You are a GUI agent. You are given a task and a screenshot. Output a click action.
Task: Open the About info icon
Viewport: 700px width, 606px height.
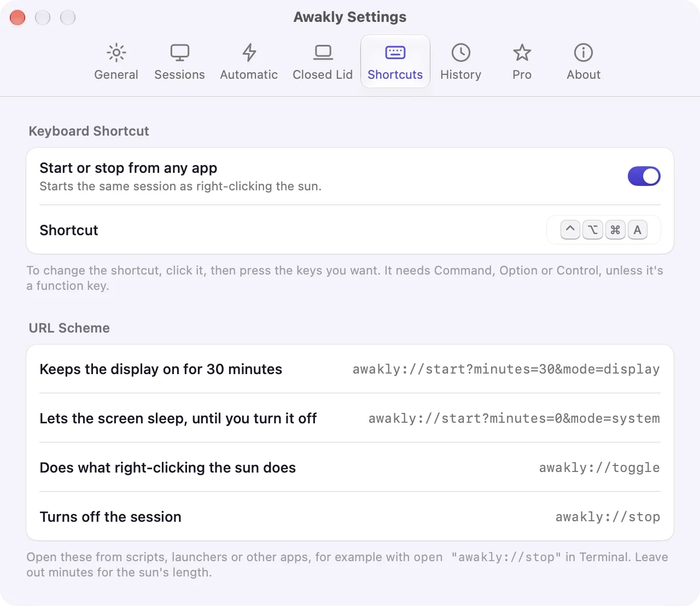coord(583,53)
